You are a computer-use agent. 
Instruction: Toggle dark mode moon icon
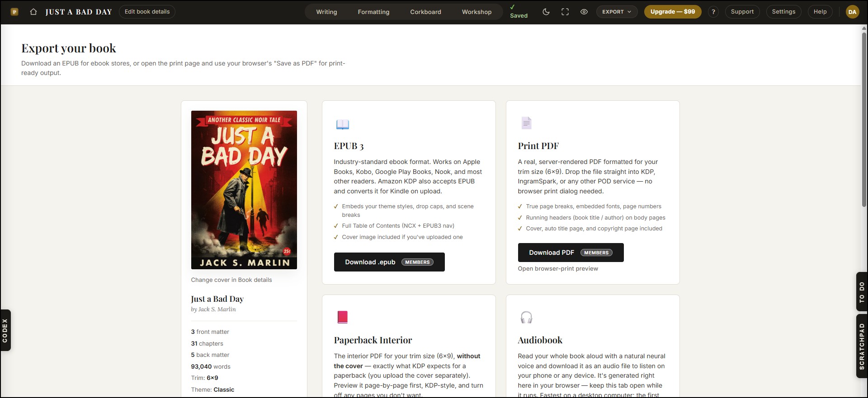(x=546, y=12)
